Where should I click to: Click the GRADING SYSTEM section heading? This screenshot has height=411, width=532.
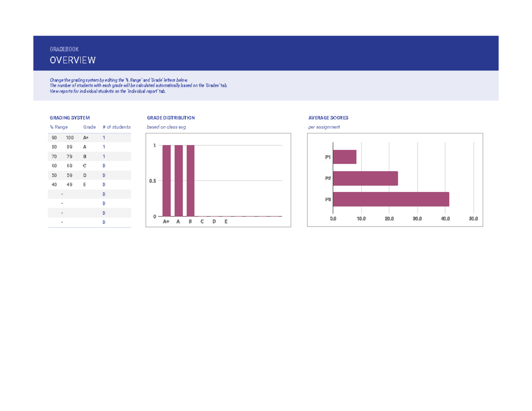pyautogui.click(x=70, y=118)
